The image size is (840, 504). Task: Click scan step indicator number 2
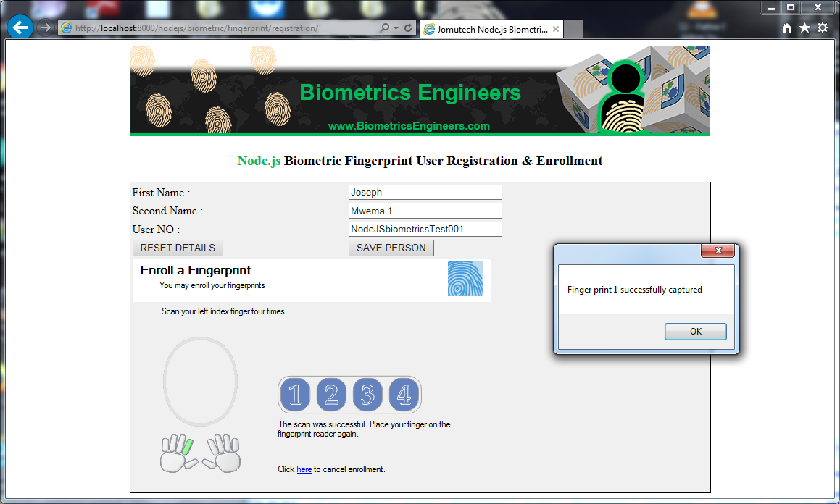pos(331,394)
